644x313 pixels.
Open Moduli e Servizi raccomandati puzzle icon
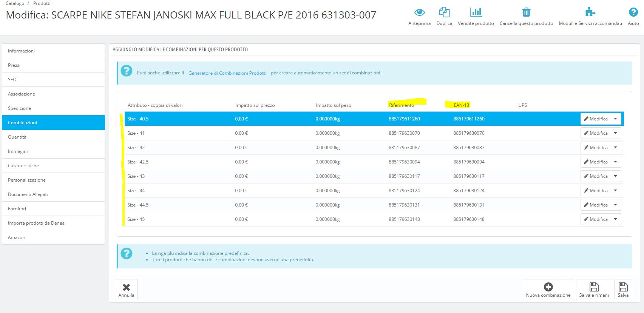[x=590, y=12]
